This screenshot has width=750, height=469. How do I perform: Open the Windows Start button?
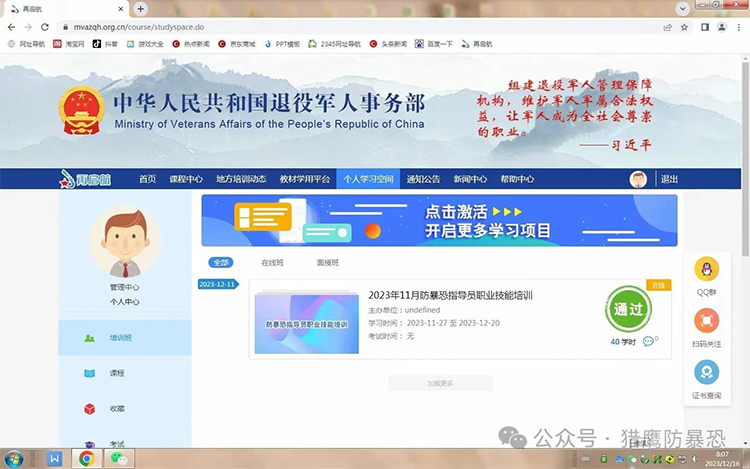pyautogui.click(x=13, y=459)
